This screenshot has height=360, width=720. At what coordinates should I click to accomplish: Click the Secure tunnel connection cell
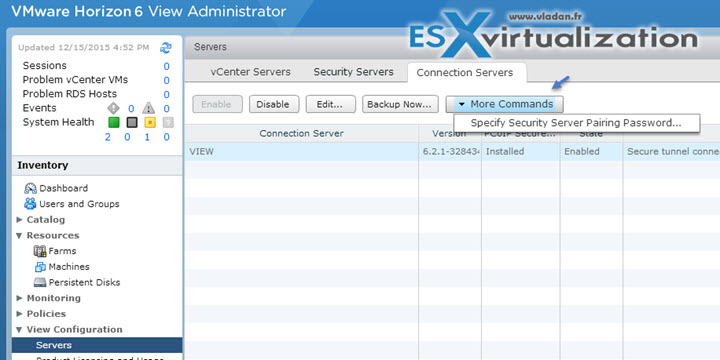click(x=671, y=152)
